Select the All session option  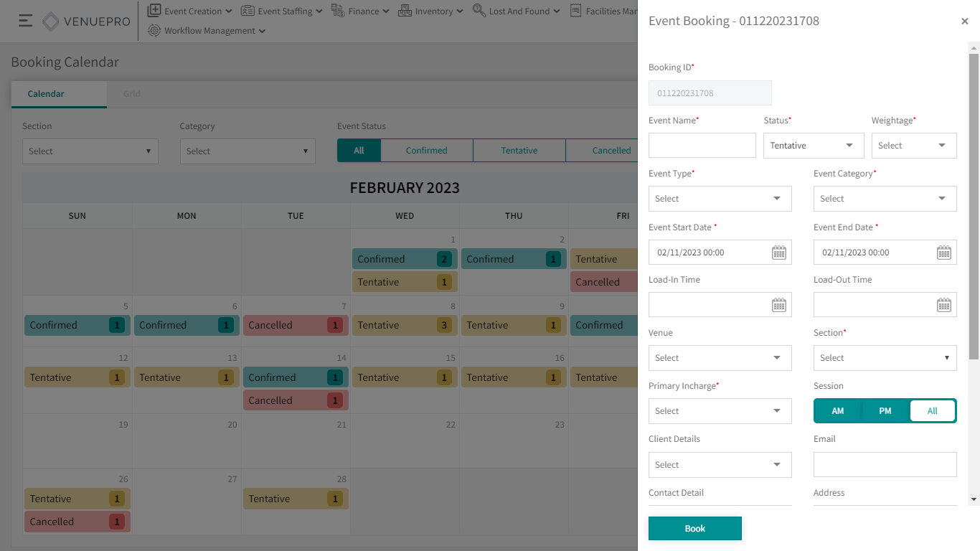point(932,411)
